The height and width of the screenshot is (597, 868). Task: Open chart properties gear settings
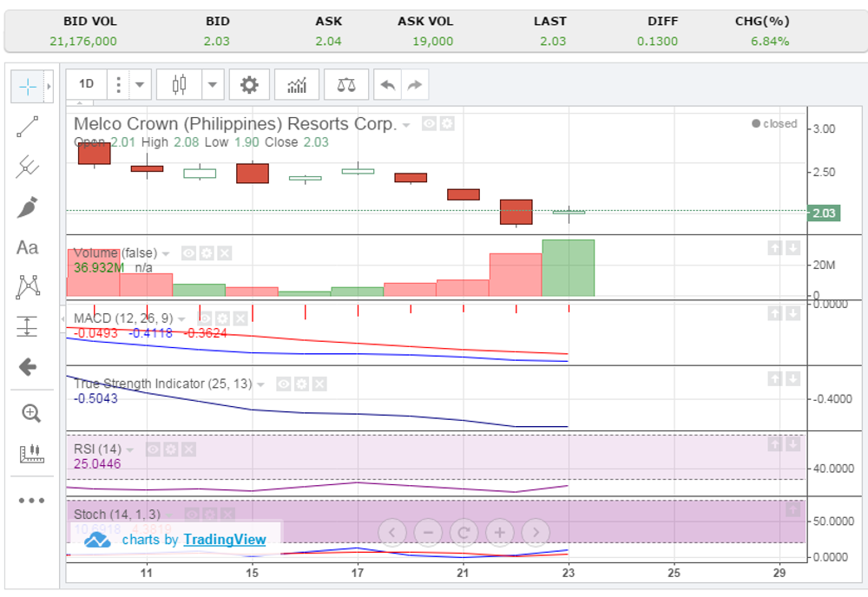click(249, 85)
